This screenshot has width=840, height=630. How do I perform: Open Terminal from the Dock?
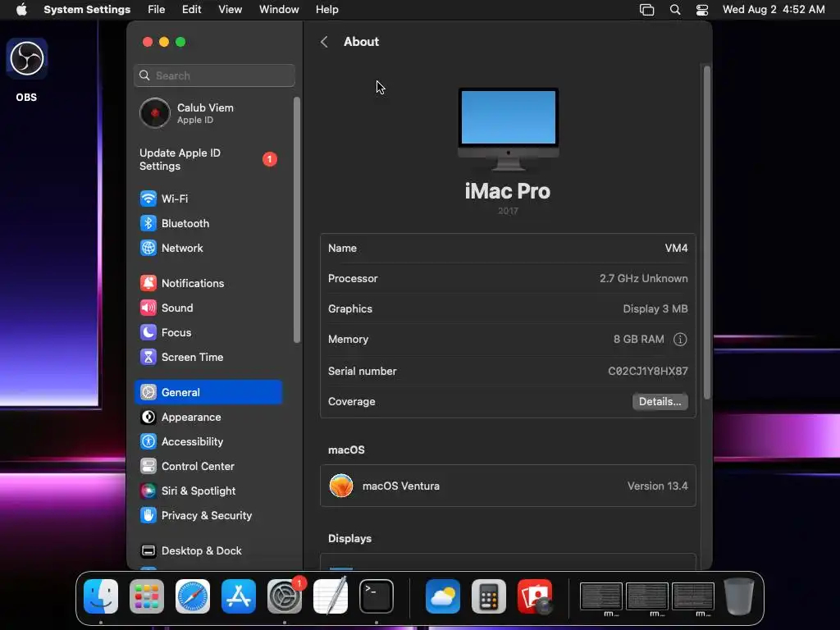[376, 596]
